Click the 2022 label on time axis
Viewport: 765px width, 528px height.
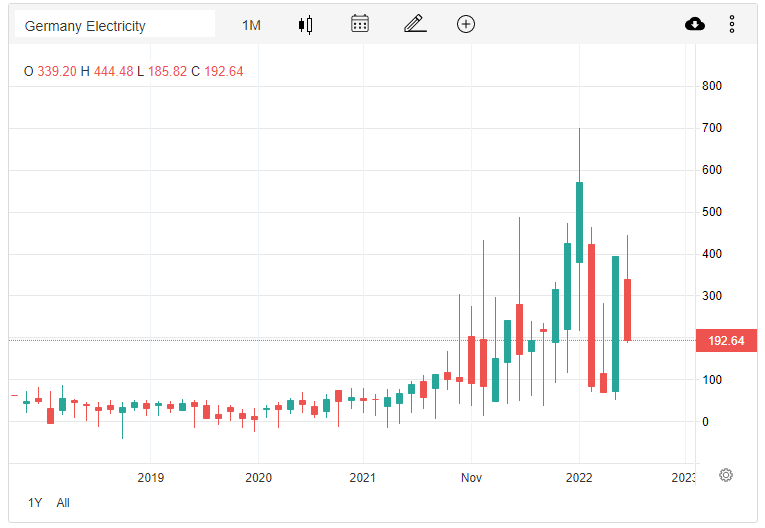[580, 477]
